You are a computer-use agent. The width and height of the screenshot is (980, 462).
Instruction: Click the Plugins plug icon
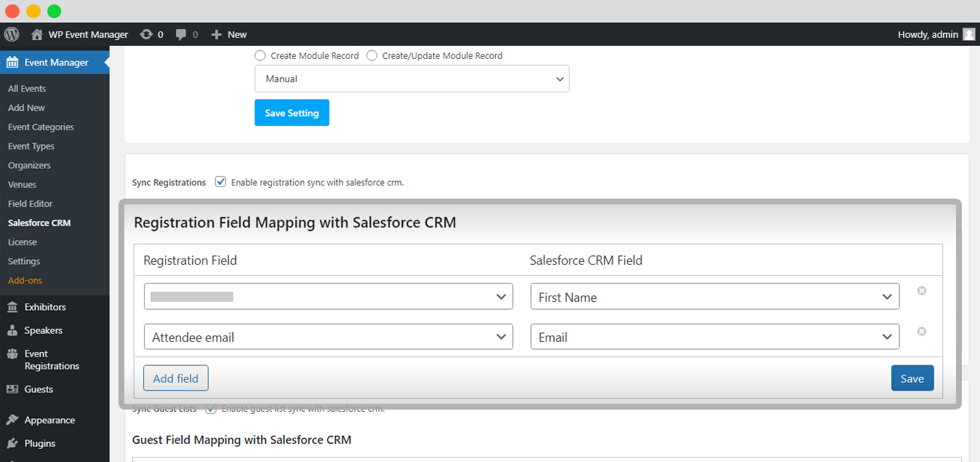coord(12,443)
